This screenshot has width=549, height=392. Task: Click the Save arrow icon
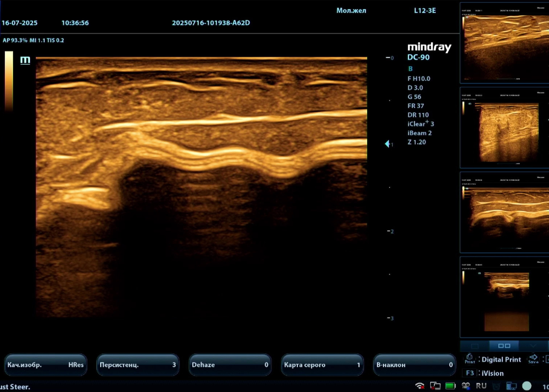[533, 359]
